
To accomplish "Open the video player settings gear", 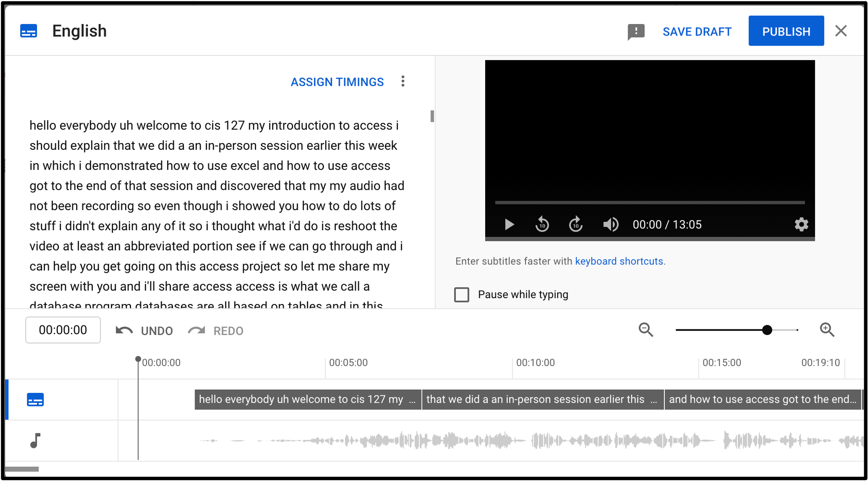I will [801, 224].
